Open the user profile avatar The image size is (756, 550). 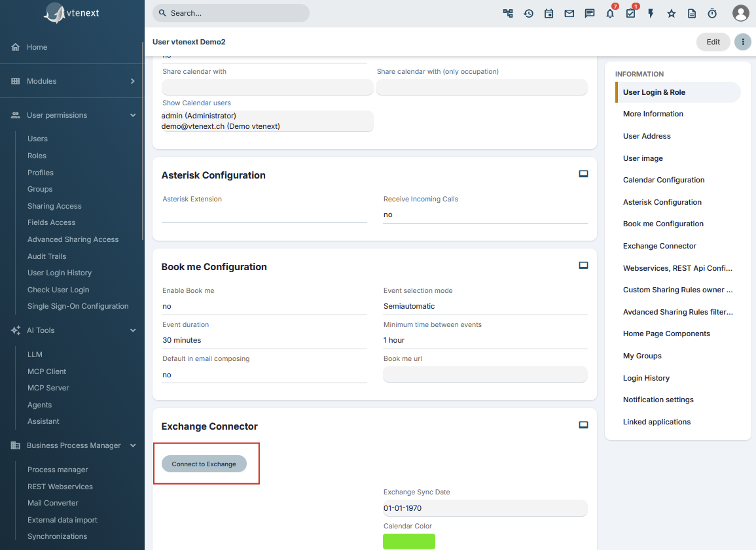[740, 13]
